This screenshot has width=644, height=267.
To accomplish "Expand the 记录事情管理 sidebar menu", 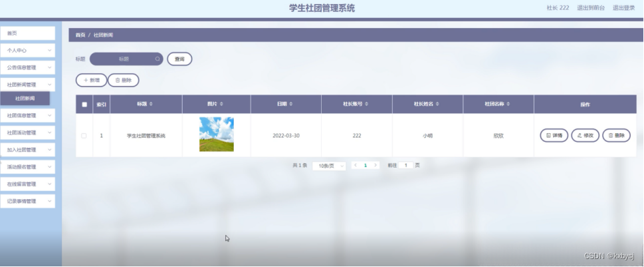I will click(x=27, y=202).
